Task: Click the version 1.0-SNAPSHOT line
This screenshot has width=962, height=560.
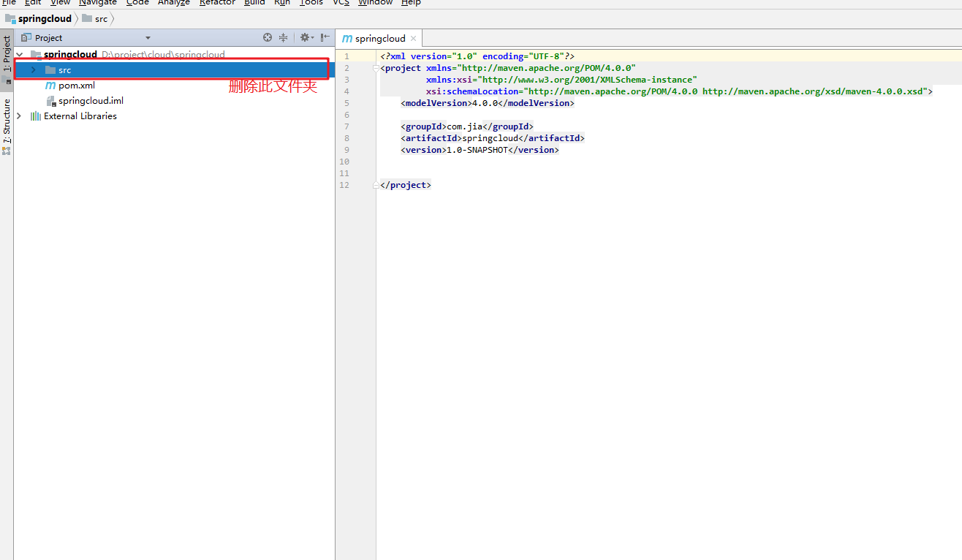Action: click(x=480, y=150)
